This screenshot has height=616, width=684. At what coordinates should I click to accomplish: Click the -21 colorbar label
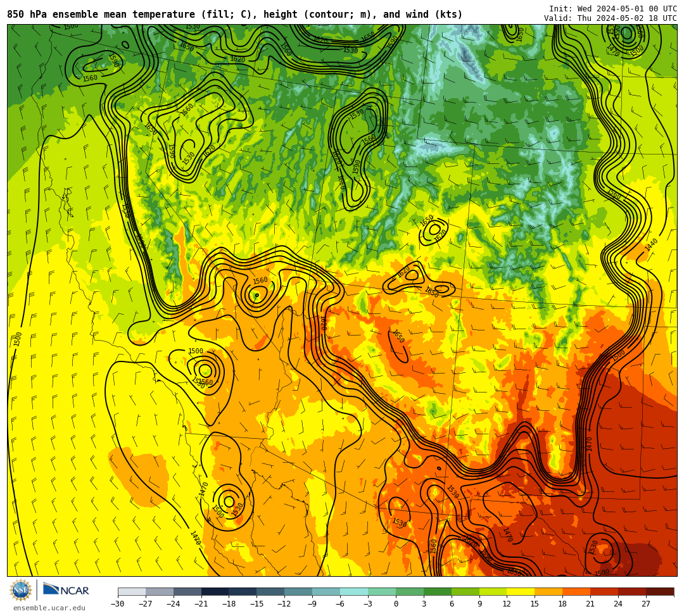(x=201, y=604)
